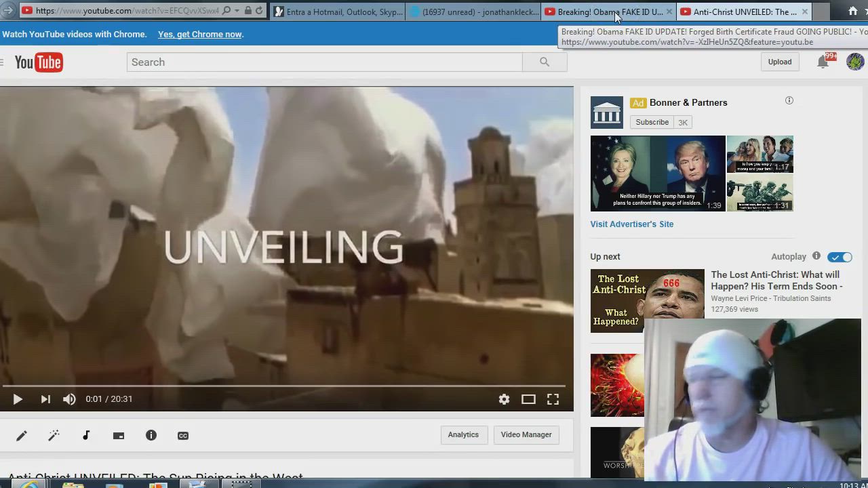Switch to the Hotmail Outlook tab
The height and width of the screenshot is (488, 868).
[x=339, y=12]
